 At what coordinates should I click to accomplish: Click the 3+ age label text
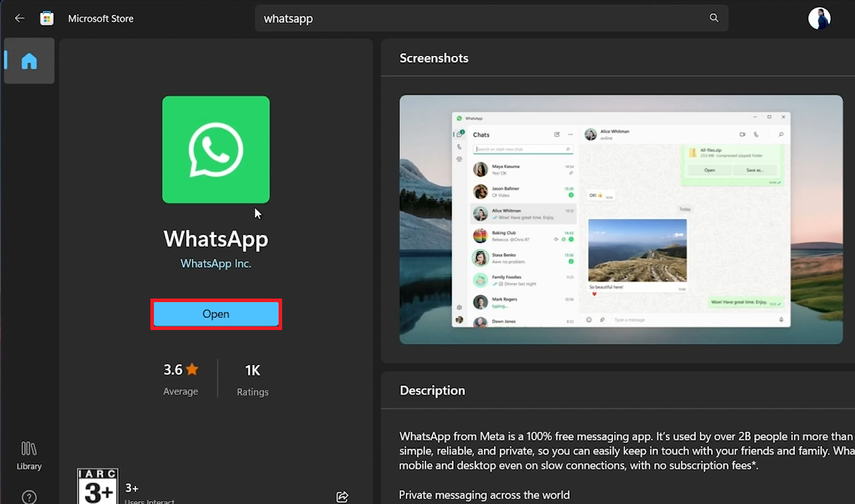pos(132,488)
